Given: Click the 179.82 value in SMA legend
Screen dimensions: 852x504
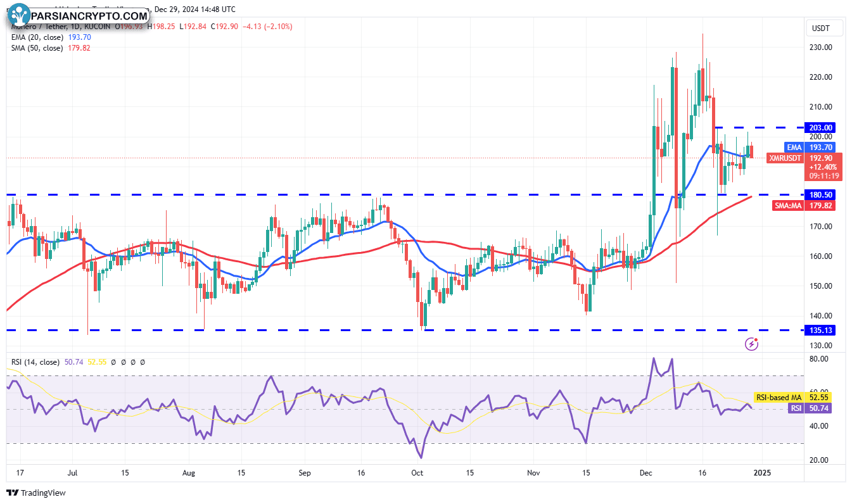Looking at the screenshot, I should [79, 47].
